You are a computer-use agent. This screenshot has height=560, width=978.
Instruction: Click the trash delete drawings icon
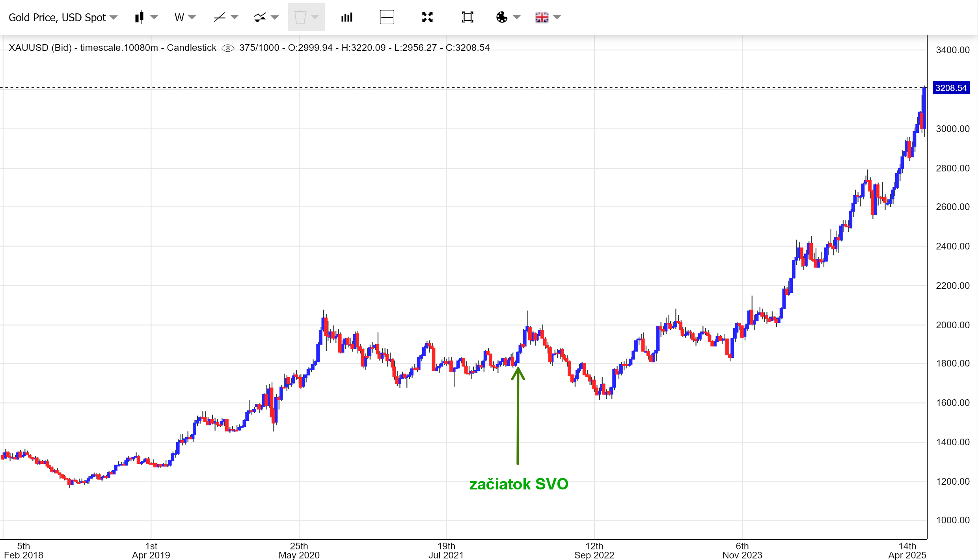pyautogui.click(x=300, y=17)
